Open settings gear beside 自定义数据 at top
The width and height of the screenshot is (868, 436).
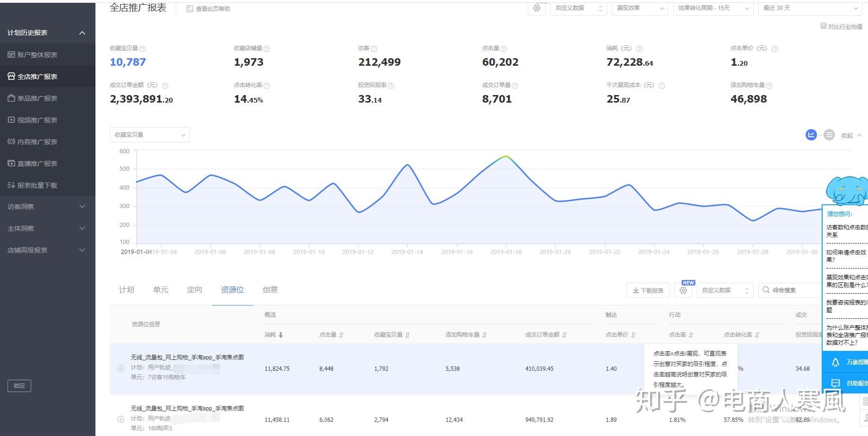[537, 8]
